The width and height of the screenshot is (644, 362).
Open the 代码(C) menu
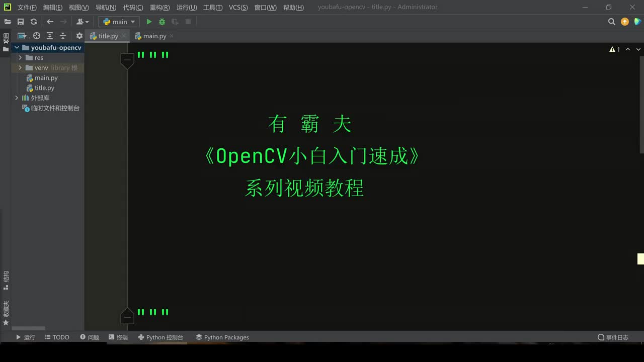pos(133,7)
